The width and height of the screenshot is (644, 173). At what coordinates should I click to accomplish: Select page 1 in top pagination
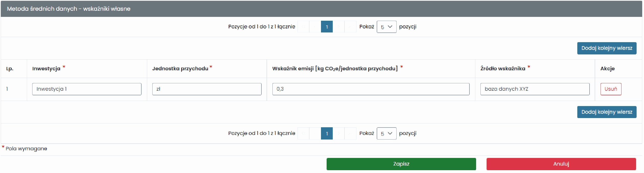coord(327,27)
